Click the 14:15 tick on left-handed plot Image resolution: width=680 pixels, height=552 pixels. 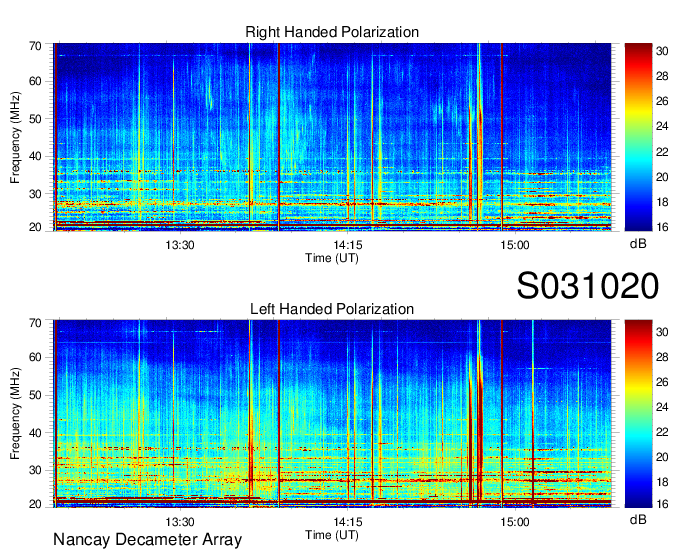coord(347,522)
